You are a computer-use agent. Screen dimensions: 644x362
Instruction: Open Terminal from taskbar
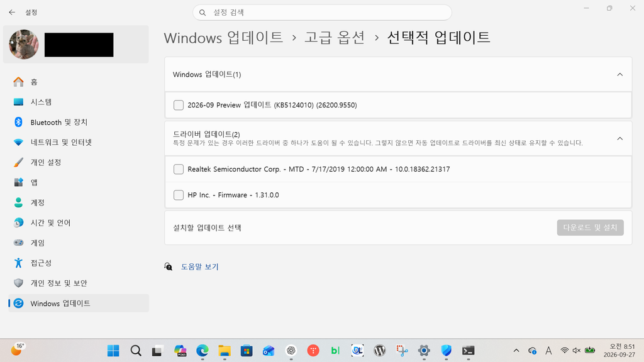click(468, 351)
